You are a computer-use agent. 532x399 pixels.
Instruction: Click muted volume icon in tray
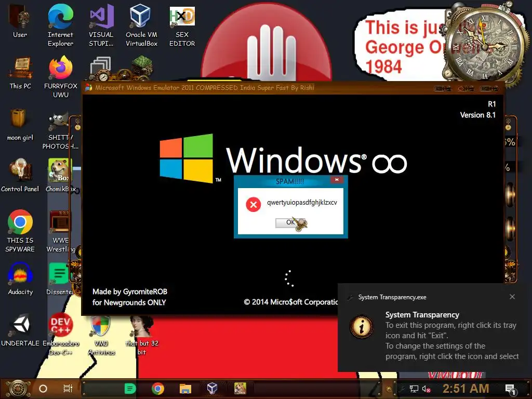tap(426, 389)
